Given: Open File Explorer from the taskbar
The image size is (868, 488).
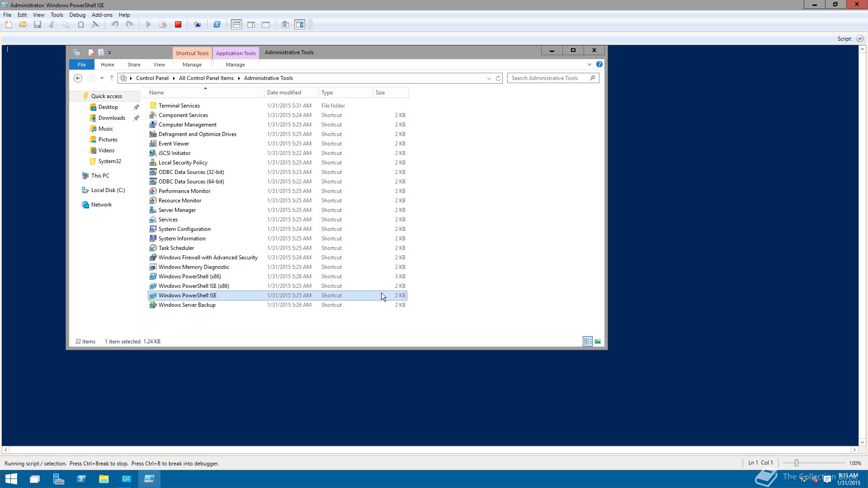Looking at the screenshot, I should [x=104, y=479].
